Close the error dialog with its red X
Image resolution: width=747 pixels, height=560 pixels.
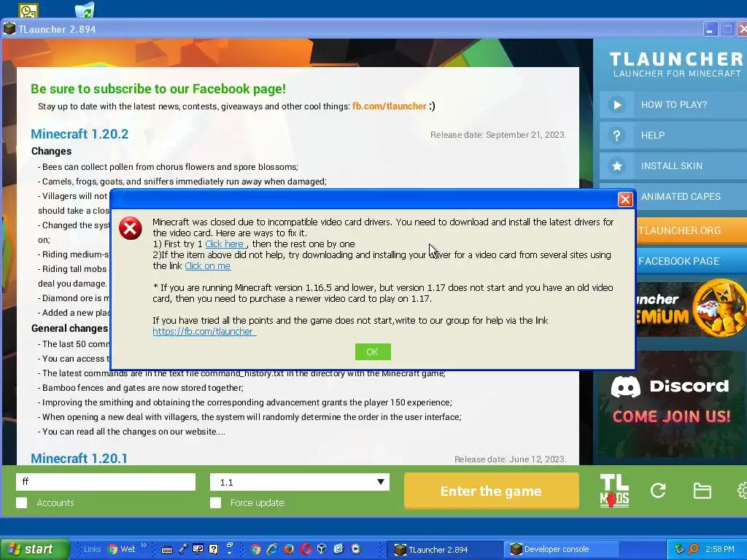[x=625, y=199]
